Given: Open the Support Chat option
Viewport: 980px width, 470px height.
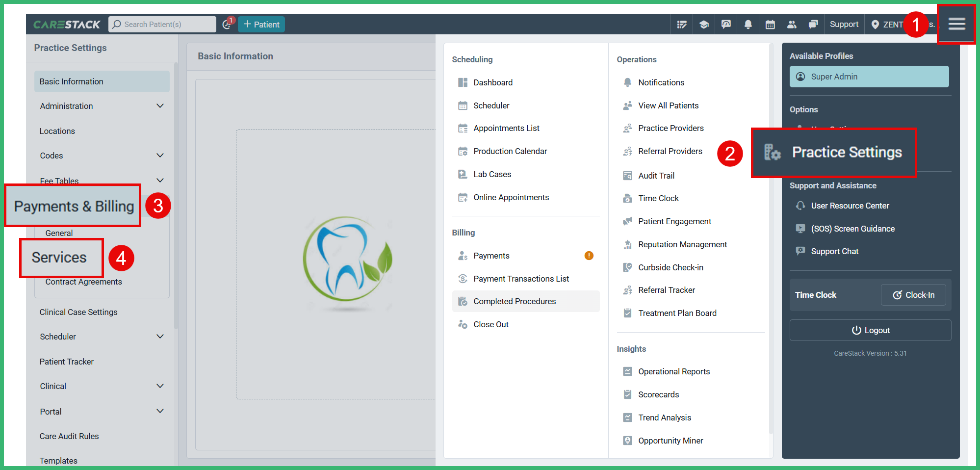Looking at the screenshot, I should [834, 251].
